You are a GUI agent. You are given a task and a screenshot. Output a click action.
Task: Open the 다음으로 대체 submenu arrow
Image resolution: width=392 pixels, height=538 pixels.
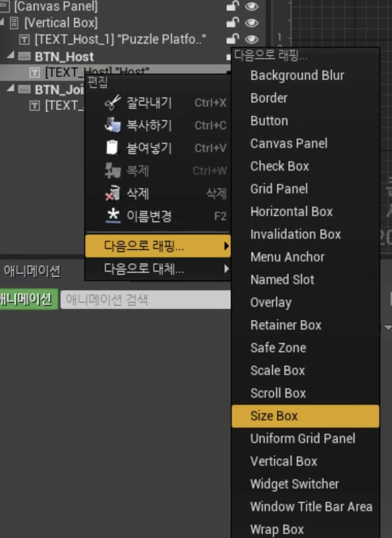(226, 268)
